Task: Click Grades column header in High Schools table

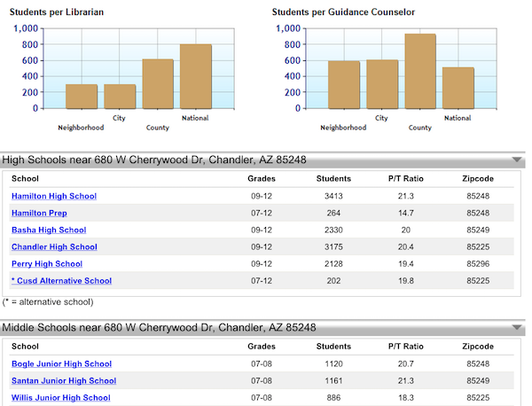Action: [262, 179]
